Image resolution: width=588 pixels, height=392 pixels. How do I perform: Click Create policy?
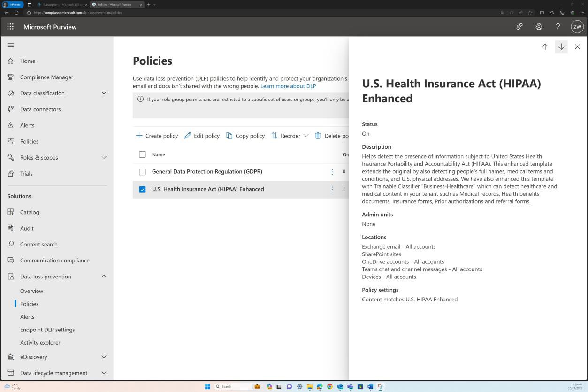tap(157, 136)
